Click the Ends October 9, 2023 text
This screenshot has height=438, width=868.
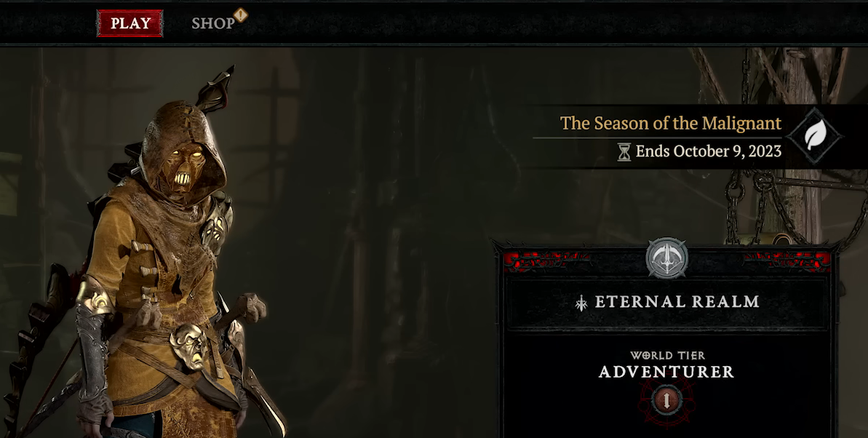(708, 151)
